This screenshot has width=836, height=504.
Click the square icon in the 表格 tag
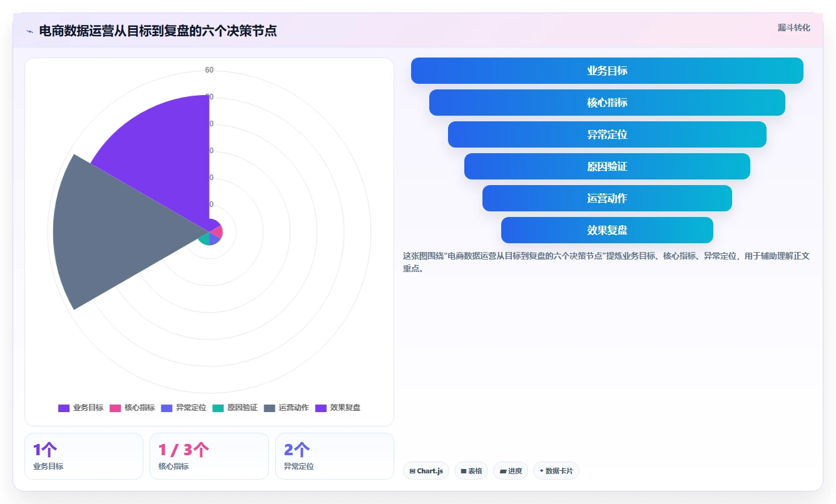click(464, 471)
